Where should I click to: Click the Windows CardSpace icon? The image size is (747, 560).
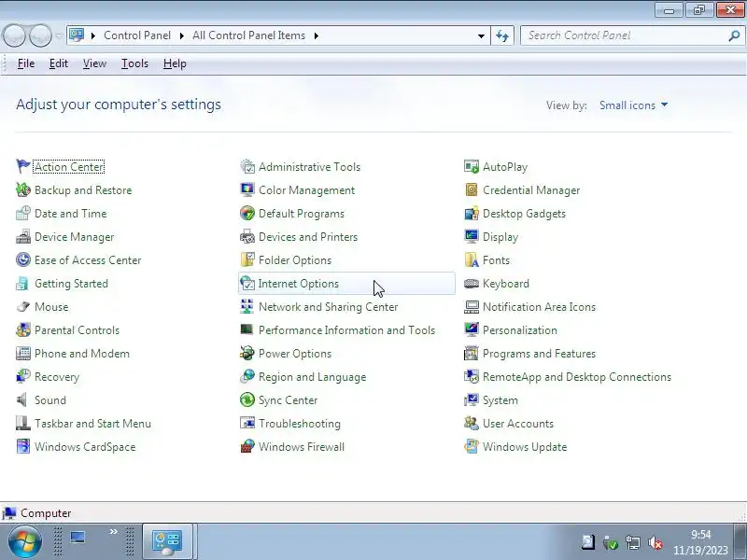pos(22,447)
